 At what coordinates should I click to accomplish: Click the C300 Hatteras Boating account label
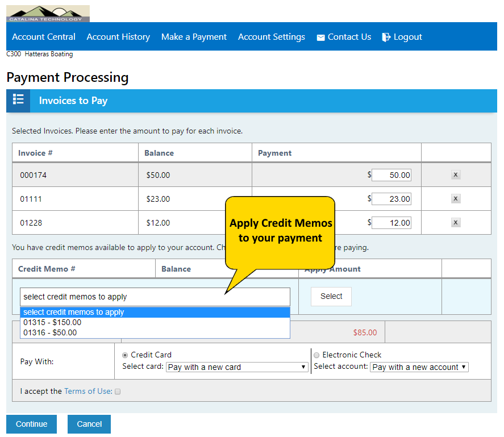pyautogui.click(x=40, y=54)
